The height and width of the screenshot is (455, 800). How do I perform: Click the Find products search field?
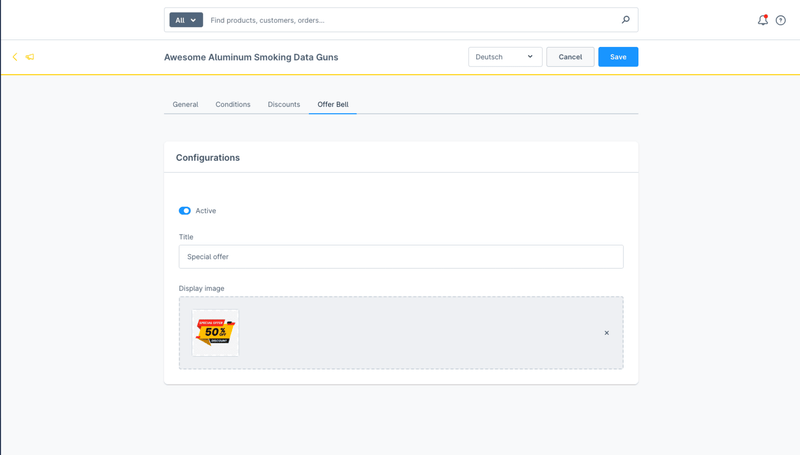click(x=410, y=20)
